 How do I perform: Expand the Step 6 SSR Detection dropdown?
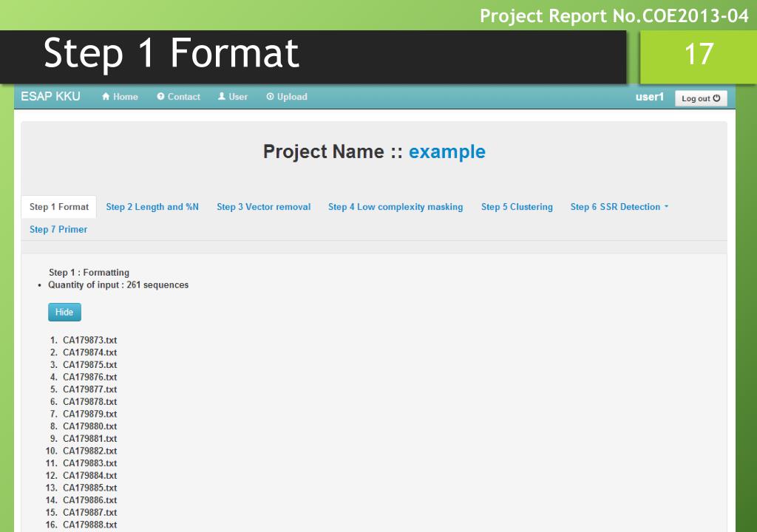coord(619,207)
